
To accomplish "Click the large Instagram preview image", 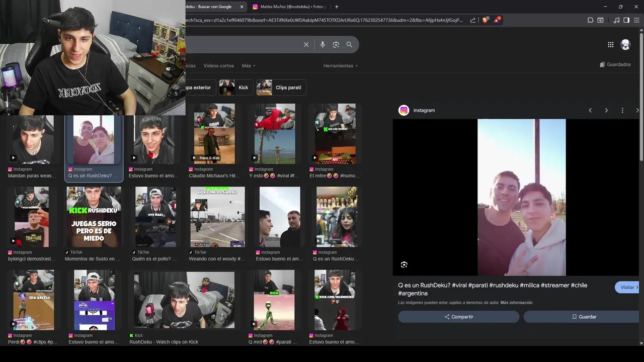I will (x=521, y=197).
